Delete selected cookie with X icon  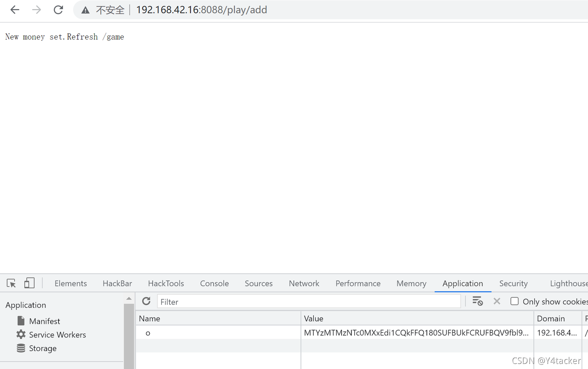click(x=497, y=301)
